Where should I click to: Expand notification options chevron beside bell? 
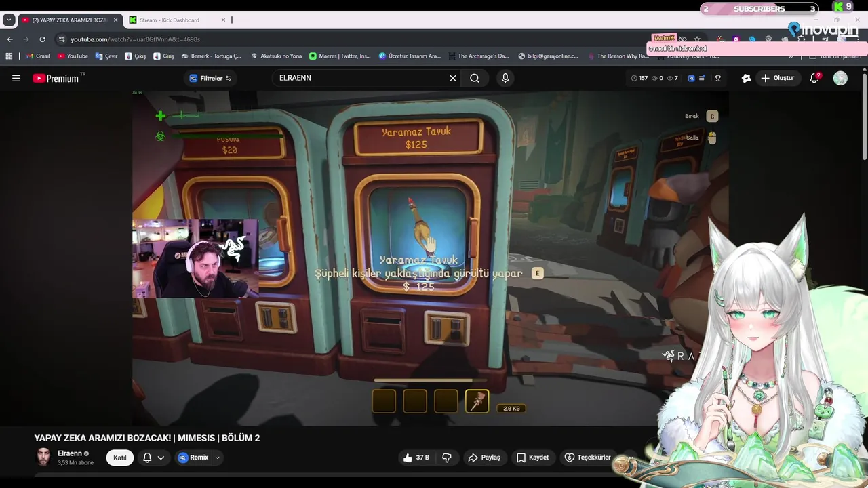click(161, 457)
